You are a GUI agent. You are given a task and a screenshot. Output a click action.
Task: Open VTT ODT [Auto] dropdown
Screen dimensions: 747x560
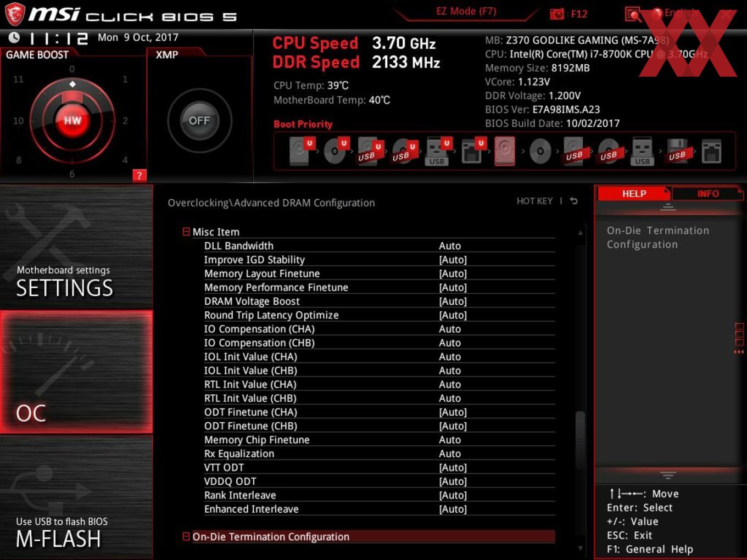(x=453, y=467)
